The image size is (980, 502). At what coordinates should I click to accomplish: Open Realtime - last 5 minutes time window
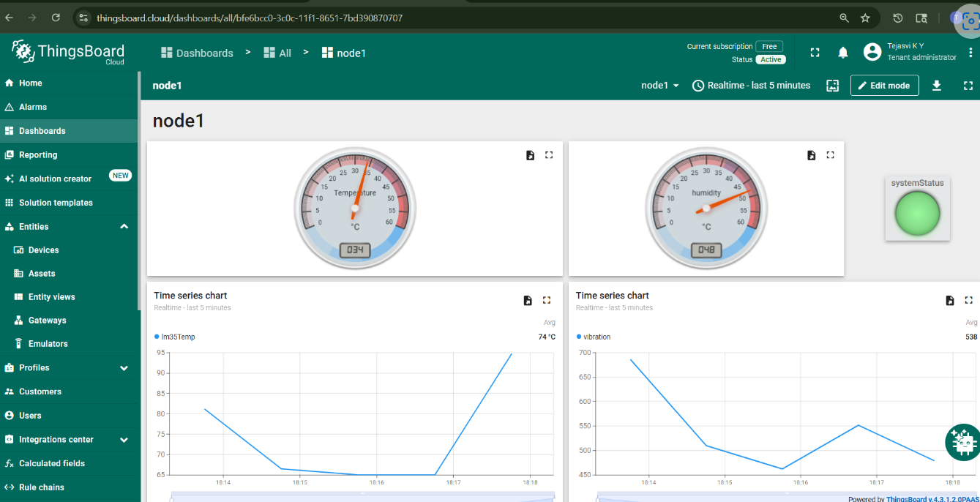point(752,86)
